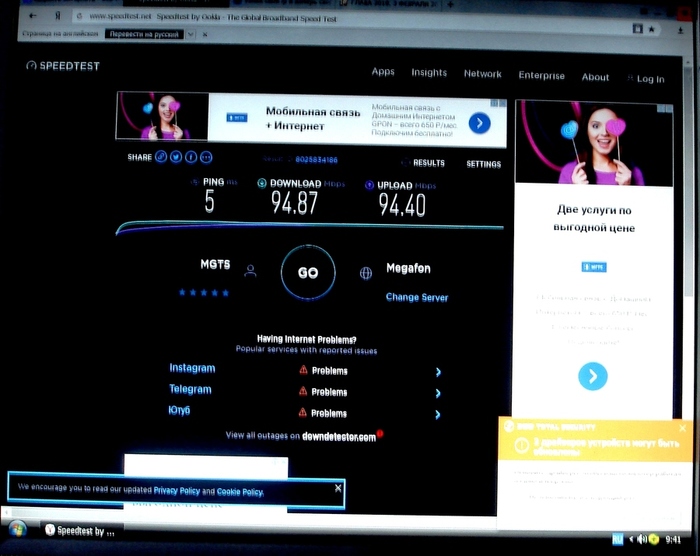Click the result ID 8025834186
Viewport: 700px width, 556px height.
tap(317, 159)
